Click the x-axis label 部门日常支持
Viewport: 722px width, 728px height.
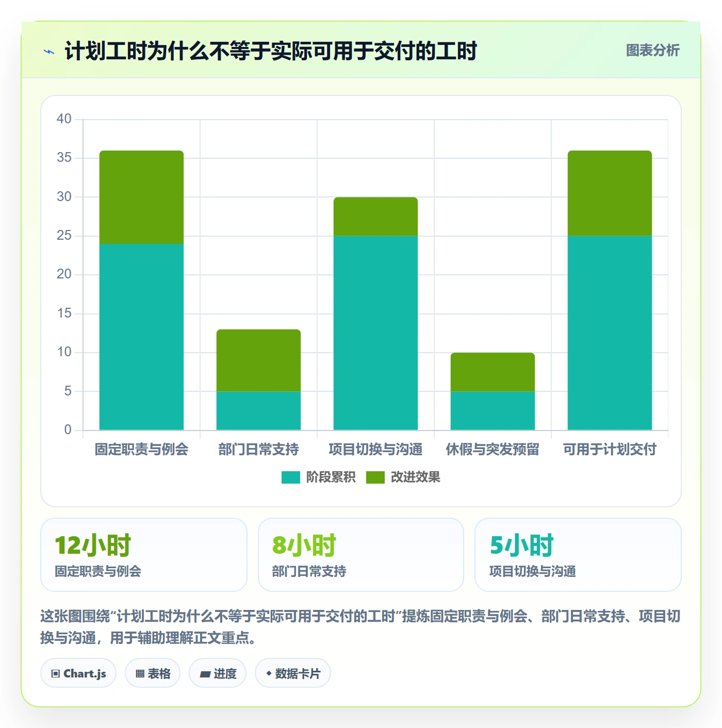[258, 450]
